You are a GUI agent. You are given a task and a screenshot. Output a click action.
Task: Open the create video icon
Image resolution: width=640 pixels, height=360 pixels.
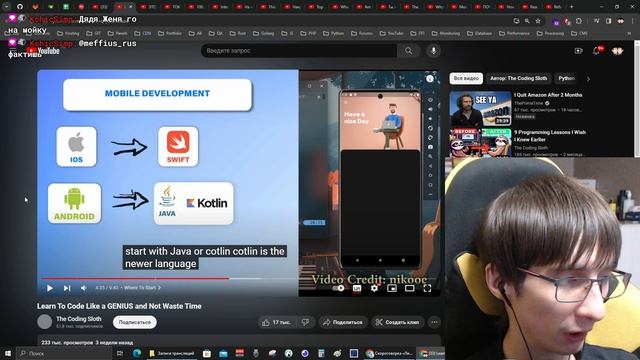click(578, 51)
